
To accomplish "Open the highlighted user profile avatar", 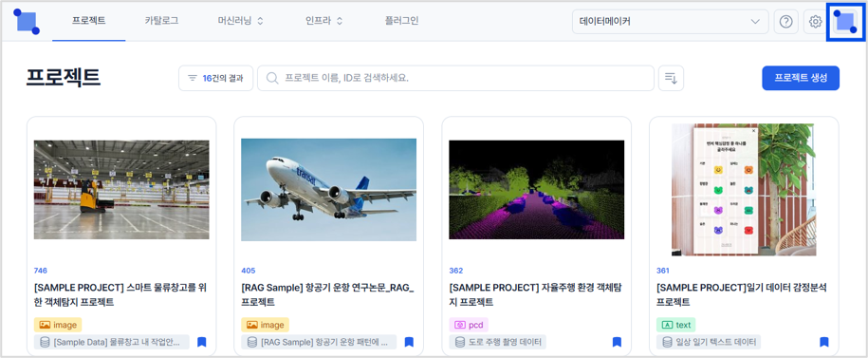I will tap(845, 22).
